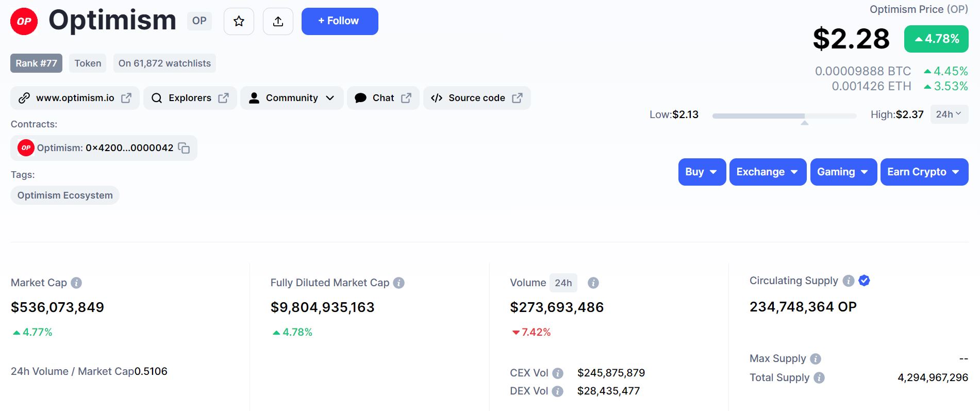Click the CEX Vol value $245,875,879
This screenshot has height=411, width=980.
click(x=611, y=373)
